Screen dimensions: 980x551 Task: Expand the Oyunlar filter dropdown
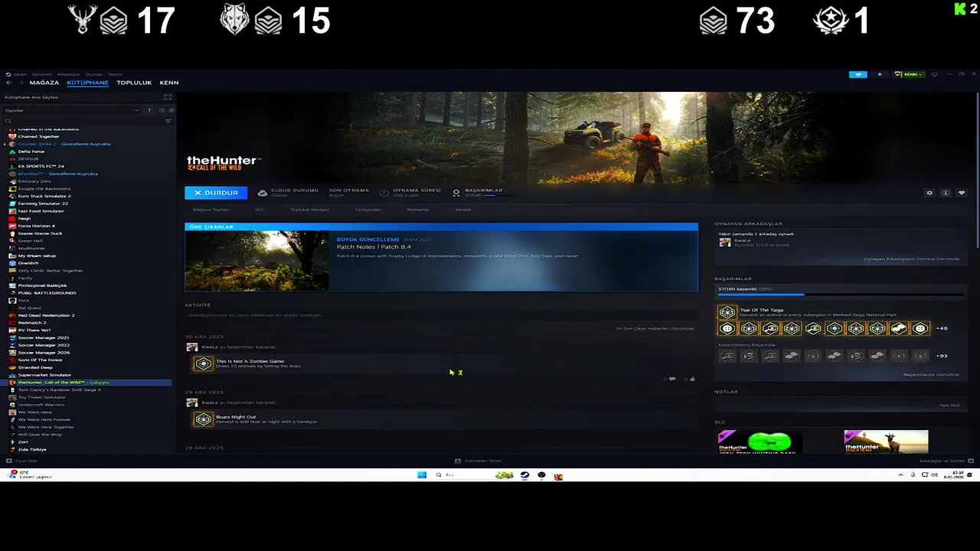pos(73,110)
